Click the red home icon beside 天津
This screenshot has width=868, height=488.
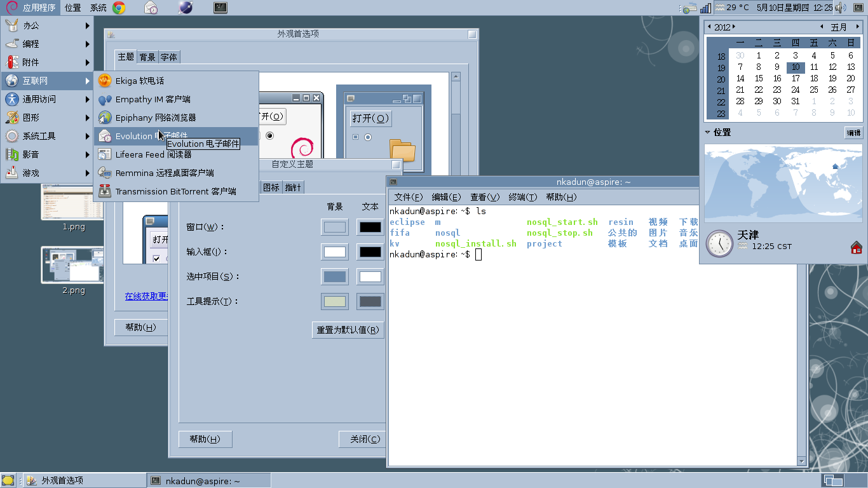click(x=856, y=247)
